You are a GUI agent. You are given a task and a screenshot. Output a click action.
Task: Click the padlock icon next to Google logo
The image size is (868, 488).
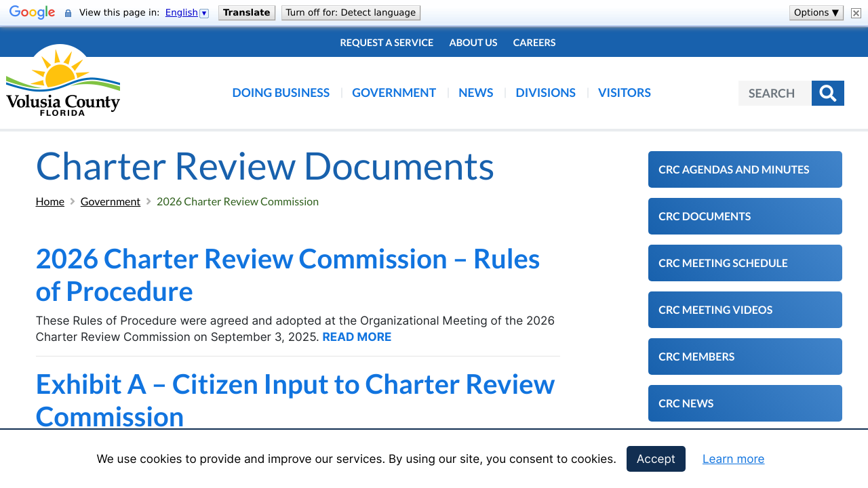(x=66, y=12)
